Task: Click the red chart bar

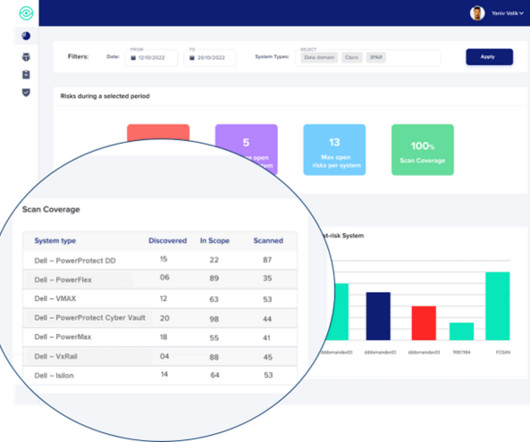Action: coord(424,323)
